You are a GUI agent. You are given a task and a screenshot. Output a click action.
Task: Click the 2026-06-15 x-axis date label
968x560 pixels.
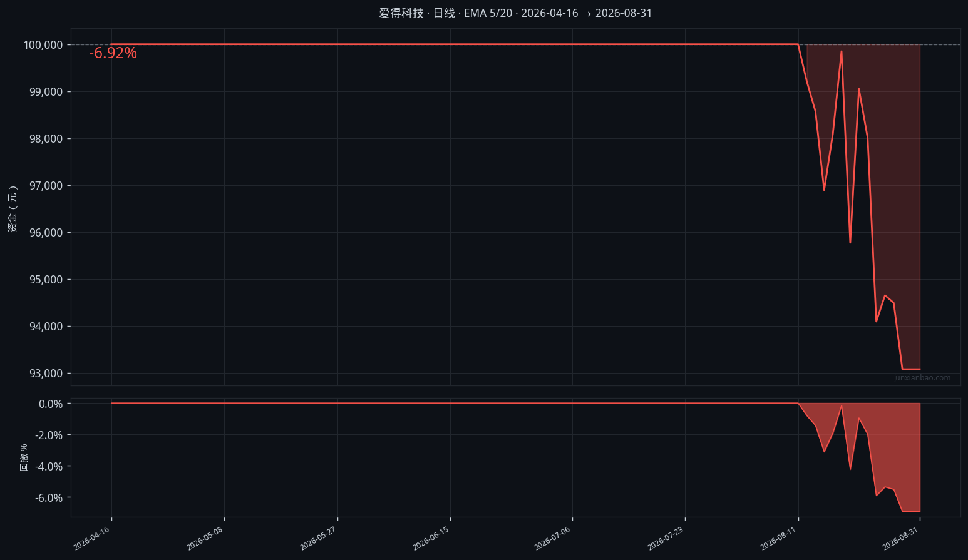(431, 539)
